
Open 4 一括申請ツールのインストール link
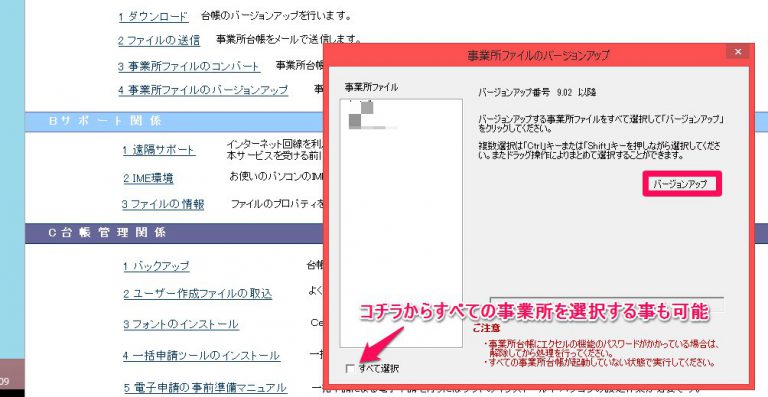coord(201,355)
